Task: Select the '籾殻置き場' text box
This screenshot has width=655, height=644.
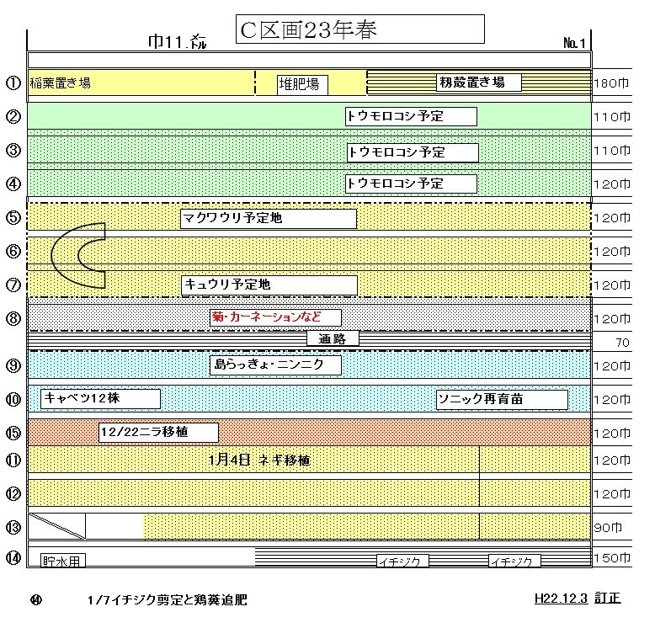Action: (x=479, y=82)
